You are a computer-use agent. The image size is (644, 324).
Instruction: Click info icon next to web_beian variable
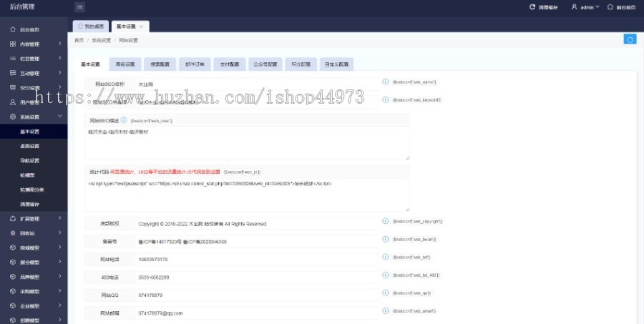385,239
